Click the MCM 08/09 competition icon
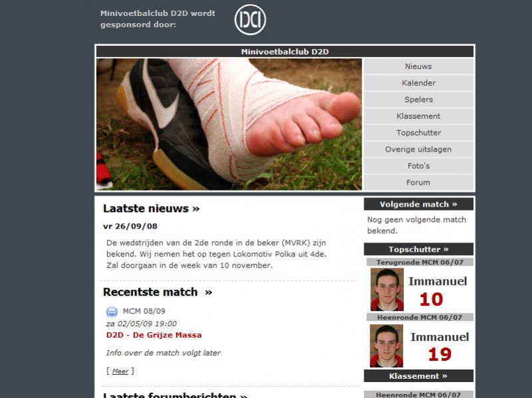The width and height of the screenshot is (532, 398). pos(112,312)
